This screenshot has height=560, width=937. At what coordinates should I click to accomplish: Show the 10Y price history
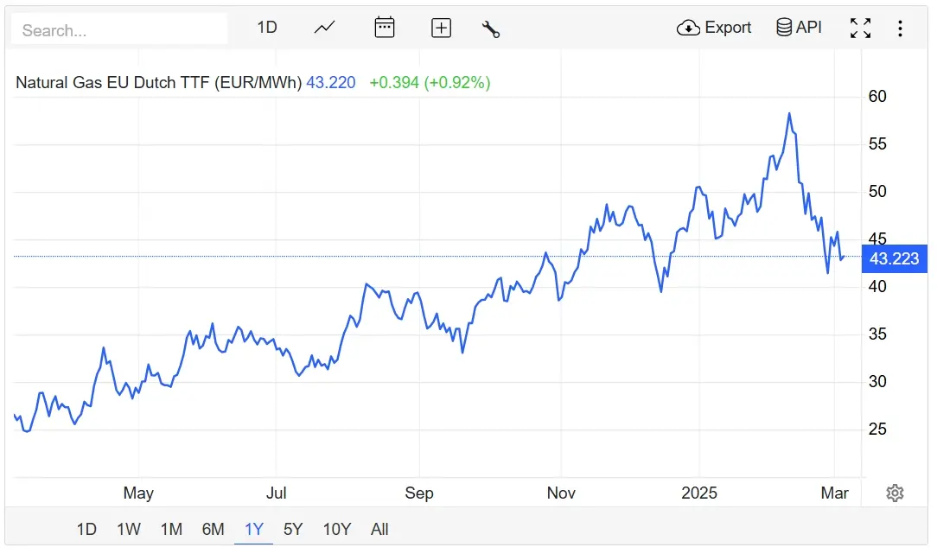point(337,530)
